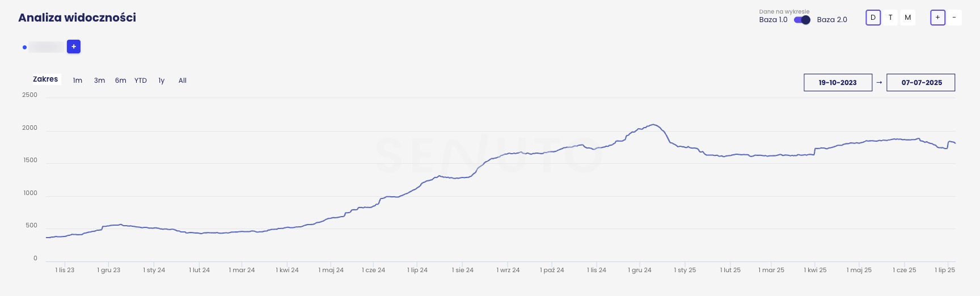Click the Baza 1.0 label
This screenshot has height=296, width=980.
pyautogui.click(x=773, y=20)
